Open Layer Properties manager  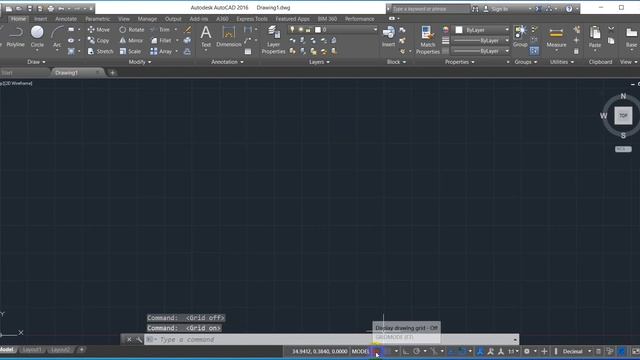point(273,40)
